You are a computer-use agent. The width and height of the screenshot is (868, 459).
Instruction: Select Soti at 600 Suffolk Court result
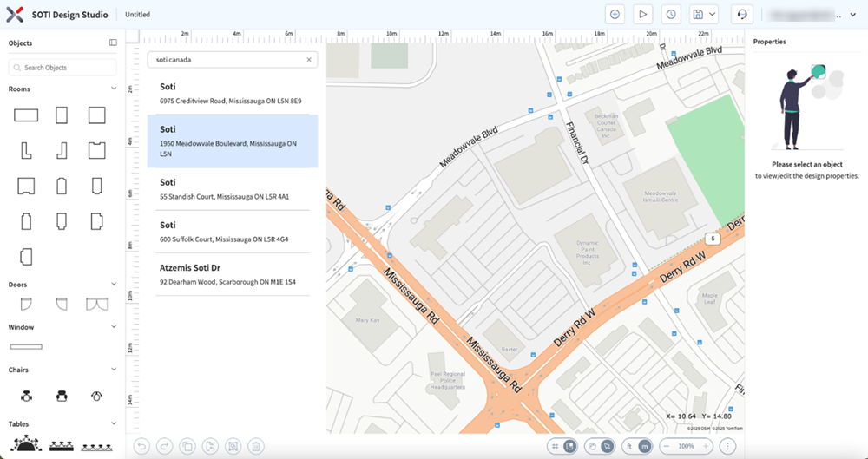(233, 232)
